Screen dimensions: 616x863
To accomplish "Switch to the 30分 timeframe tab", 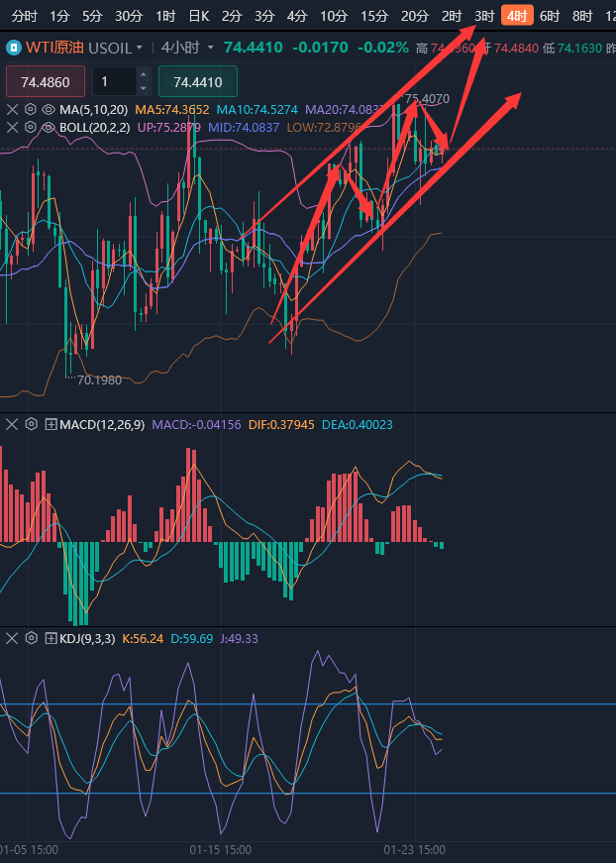I will [129, 17].
